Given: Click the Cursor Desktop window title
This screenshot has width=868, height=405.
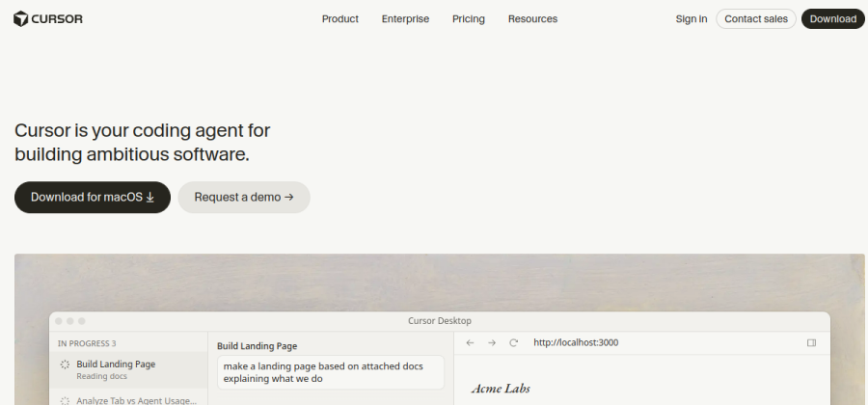Looking at the screenshot, I should (x=440, y=321).
